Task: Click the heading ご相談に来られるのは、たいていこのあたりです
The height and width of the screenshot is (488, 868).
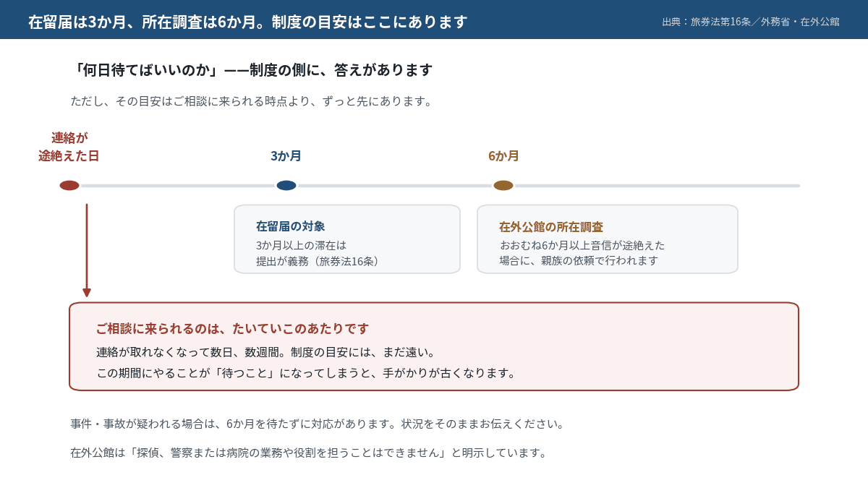Action: [x=232, y=329]
